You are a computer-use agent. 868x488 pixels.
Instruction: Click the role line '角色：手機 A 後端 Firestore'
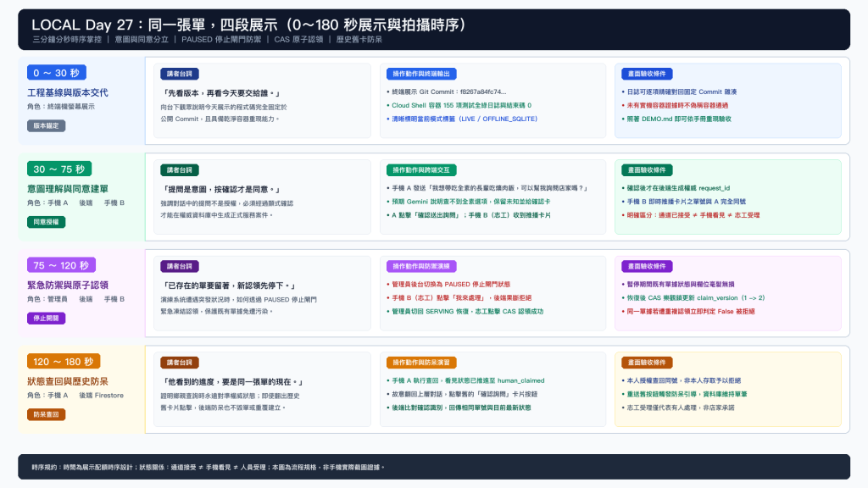click(x=75, y=395)
